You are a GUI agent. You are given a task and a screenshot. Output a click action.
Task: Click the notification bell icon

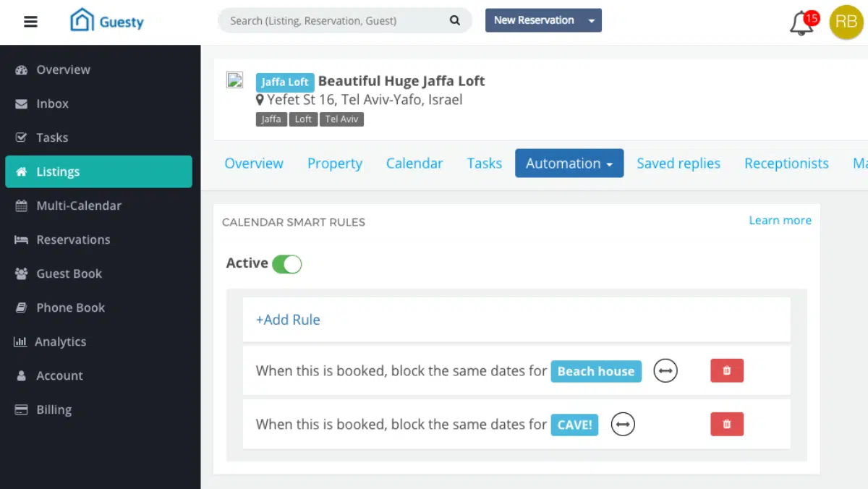(800, 22)
